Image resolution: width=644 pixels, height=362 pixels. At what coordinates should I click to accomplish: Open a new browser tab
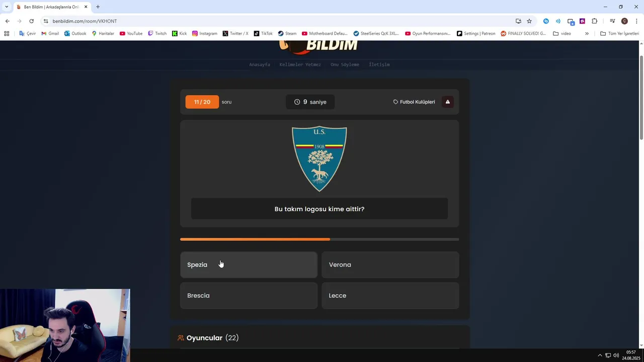[98, 7]
